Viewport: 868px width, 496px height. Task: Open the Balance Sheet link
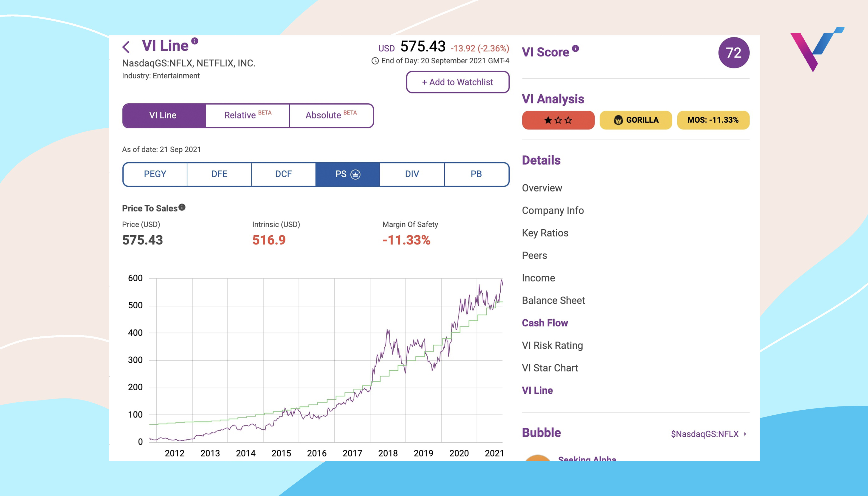click(553, 300)
